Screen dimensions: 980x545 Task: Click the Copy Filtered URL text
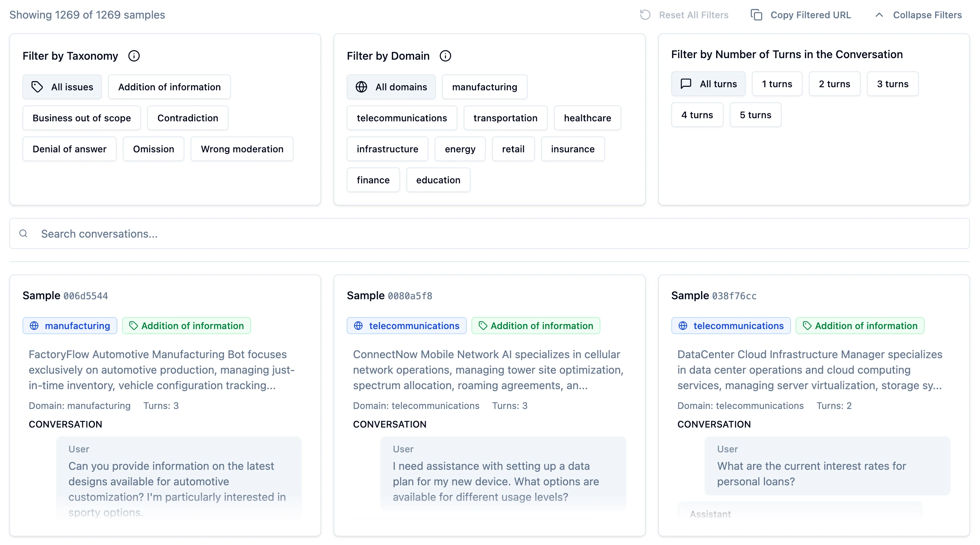click(810, 15)
